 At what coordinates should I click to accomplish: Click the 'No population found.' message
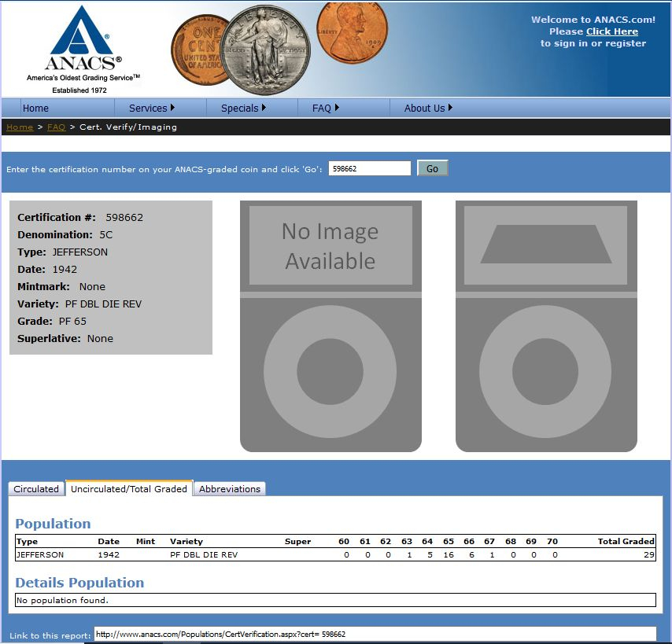pyautogui.click(x=62, y=600)
